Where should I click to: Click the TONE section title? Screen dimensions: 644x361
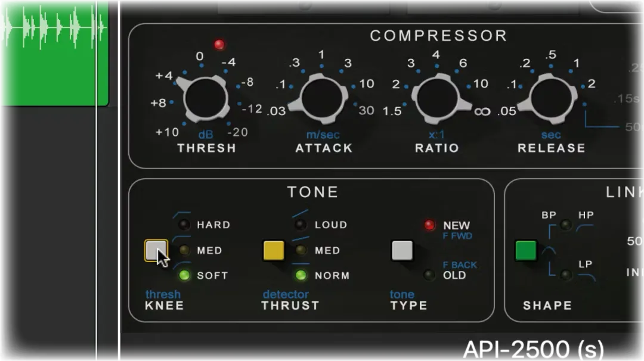pyautogui.click(x=313, y=192)
